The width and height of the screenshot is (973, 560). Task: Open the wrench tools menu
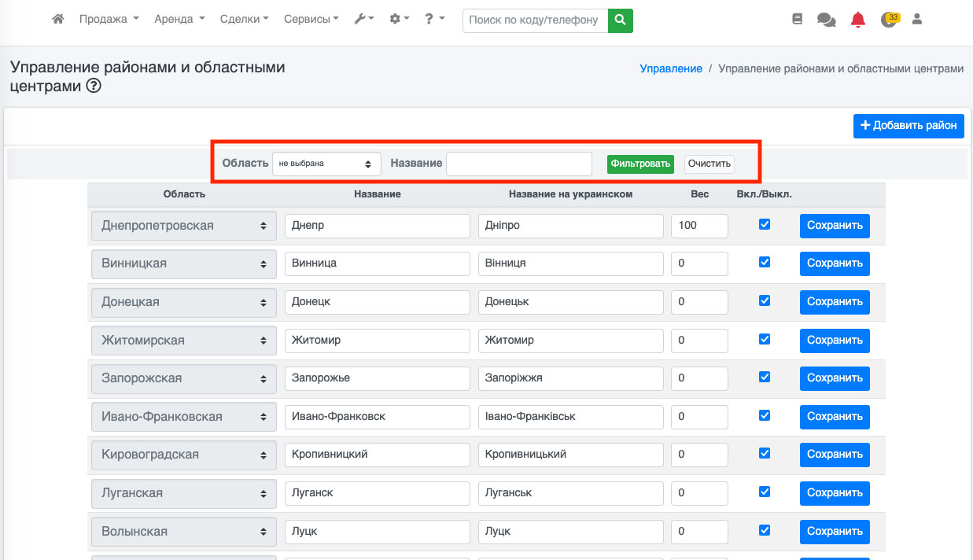pos(363,20)
